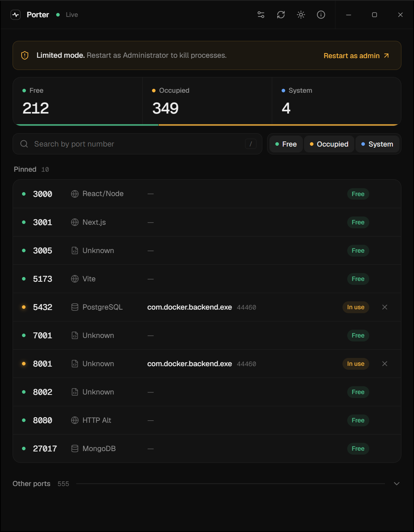
Task: Click the Free badge on port 8080
Action: [x=358, y=420]
